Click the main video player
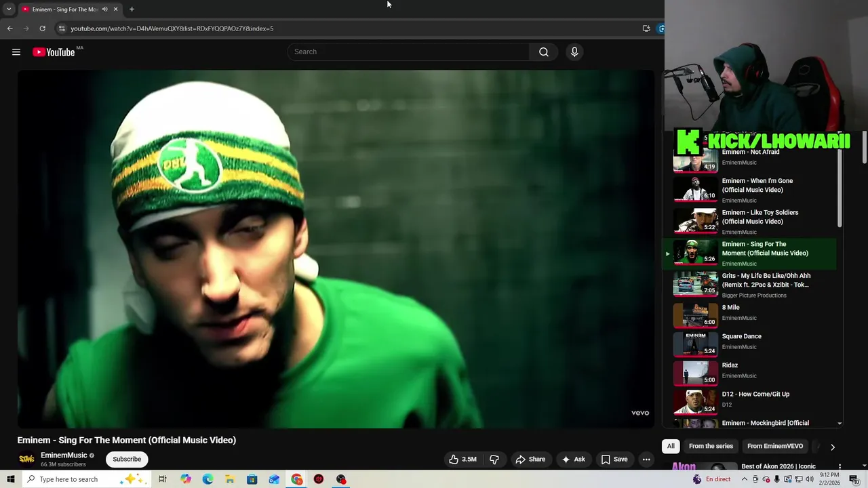The width and height of the screenshot is (868, 488). [336, 249]
